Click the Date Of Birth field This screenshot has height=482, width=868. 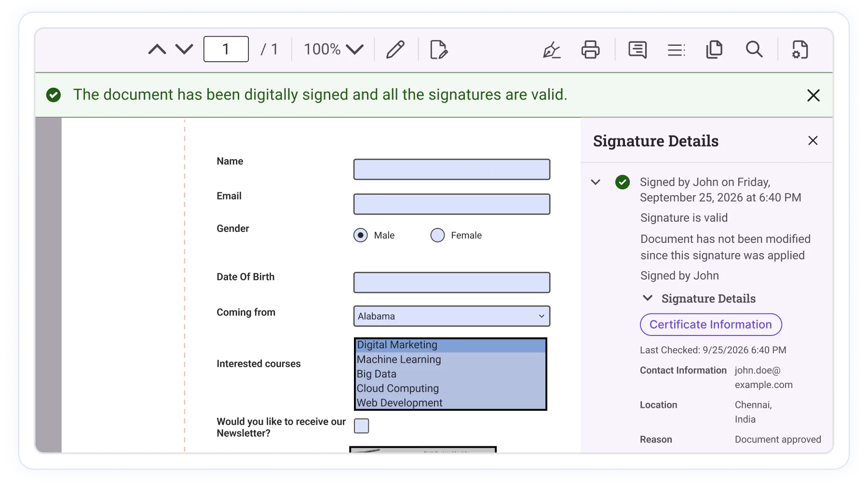pos(452,282)
